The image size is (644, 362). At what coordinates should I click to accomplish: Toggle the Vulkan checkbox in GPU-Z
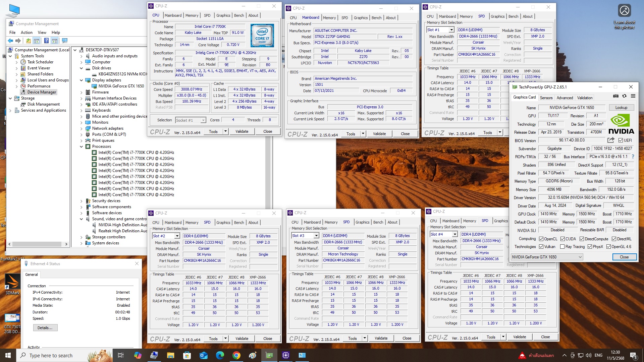coord(541,247)
